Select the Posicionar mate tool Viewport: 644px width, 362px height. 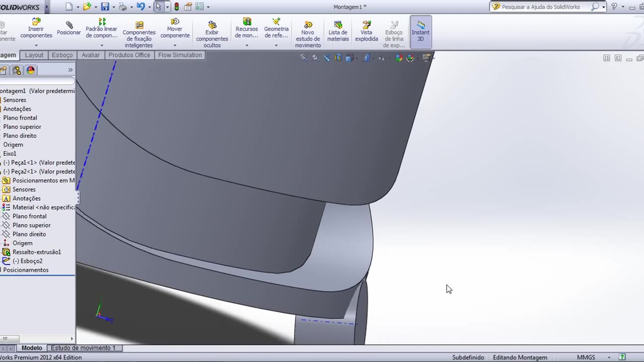point(69,28)
